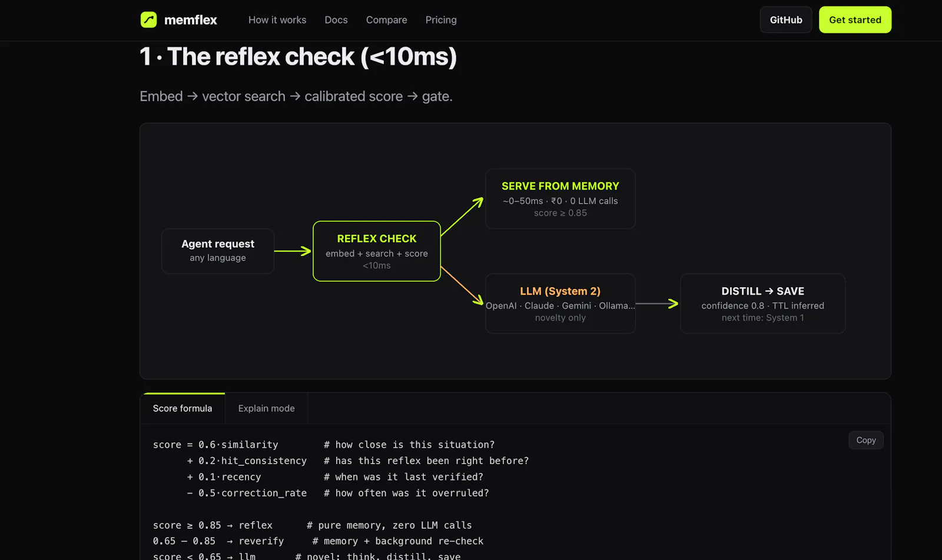
Task: Click "novelty only" in the LLM node
Action: [560, 318]
